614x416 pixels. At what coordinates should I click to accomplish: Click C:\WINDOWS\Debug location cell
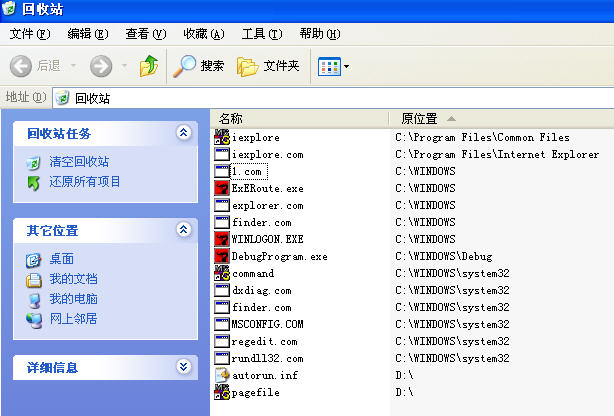pos(444,256)
